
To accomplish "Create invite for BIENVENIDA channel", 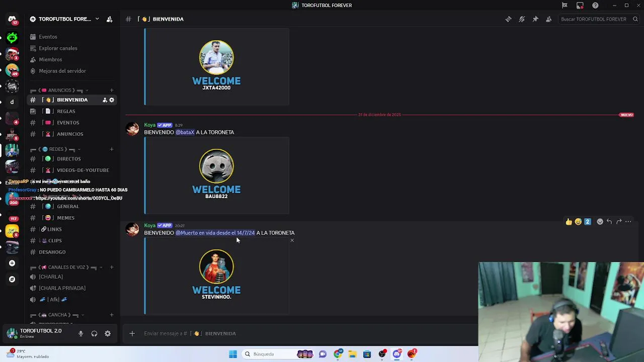I will pyautogui.click(x=105, y=100).
